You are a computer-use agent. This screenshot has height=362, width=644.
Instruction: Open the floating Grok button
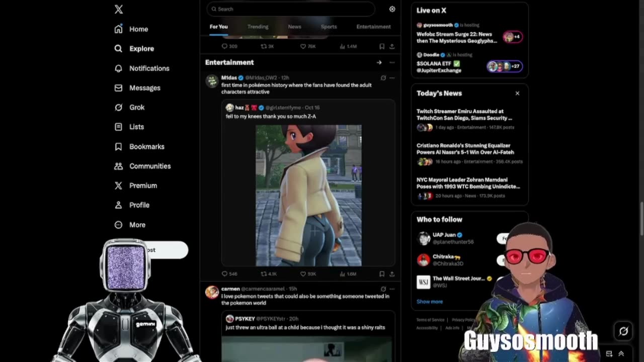point(623,331)
